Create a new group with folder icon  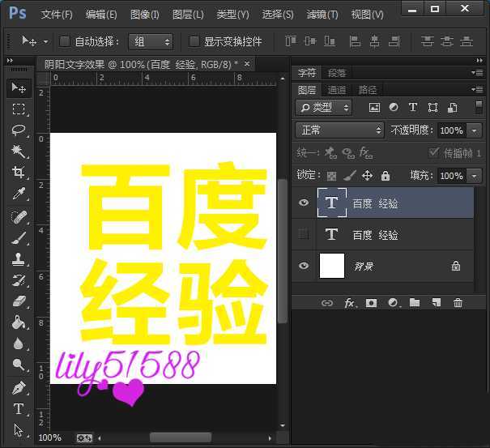pyautogui.click(x=415, y=303)
